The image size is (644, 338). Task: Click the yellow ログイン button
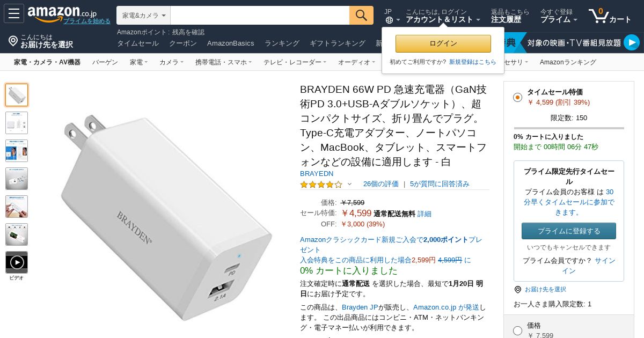pos(443,43)
